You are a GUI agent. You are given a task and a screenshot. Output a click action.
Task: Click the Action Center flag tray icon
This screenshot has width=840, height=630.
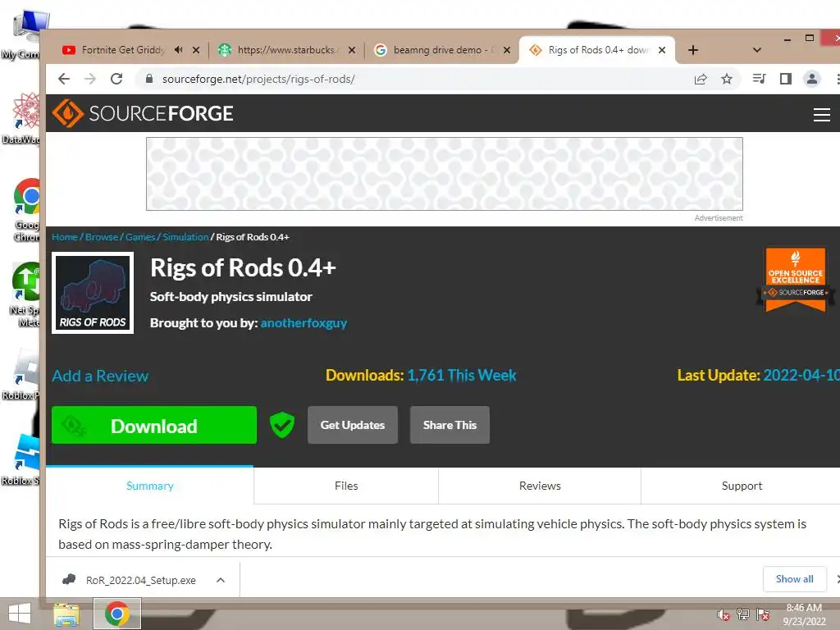tap(763, 614)
